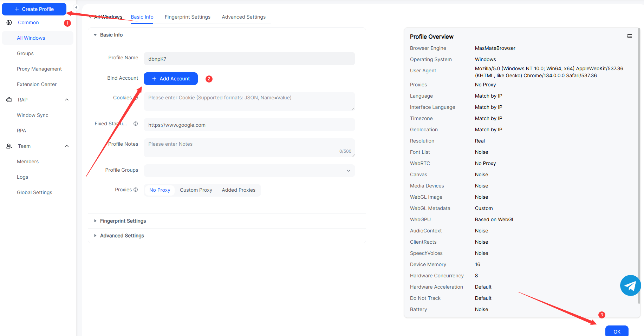
Task: Click the help icon beside Fixed Startup URL
Action: pos(136,124)
